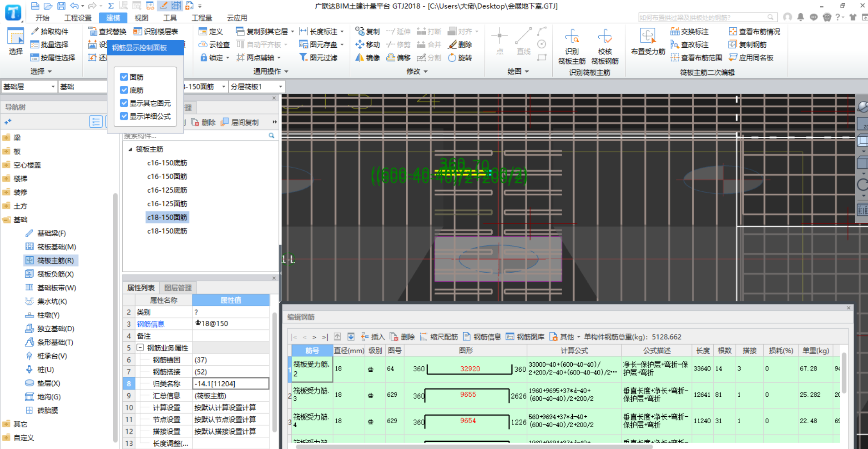Image resolution: width=868 pixels, height=449 pixels.
Task: Toggle the 显示其它图元 checkbox
Action: [124, 103]
